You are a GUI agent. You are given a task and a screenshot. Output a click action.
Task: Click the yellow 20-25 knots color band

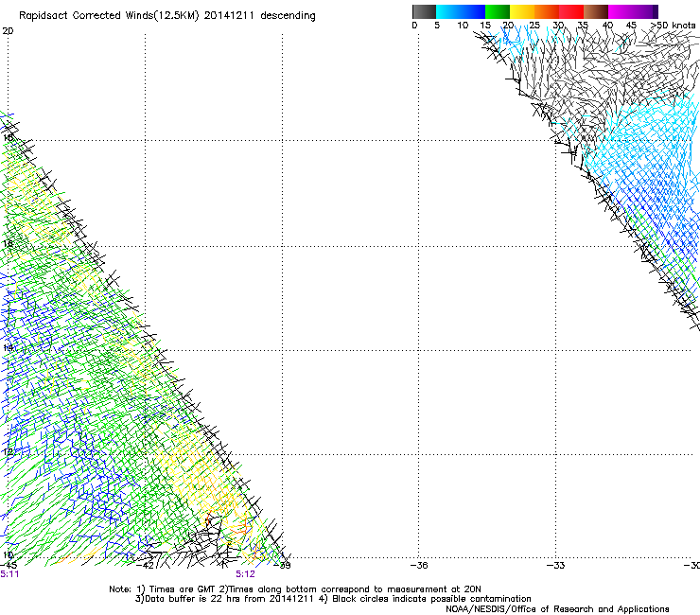[522, 11]
